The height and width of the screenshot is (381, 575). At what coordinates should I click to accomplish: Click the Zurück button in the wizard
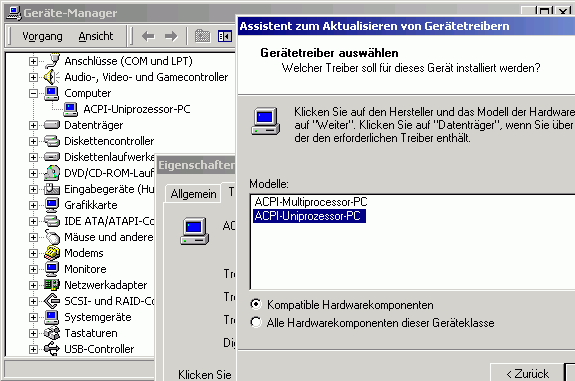[x=527, y=373]
